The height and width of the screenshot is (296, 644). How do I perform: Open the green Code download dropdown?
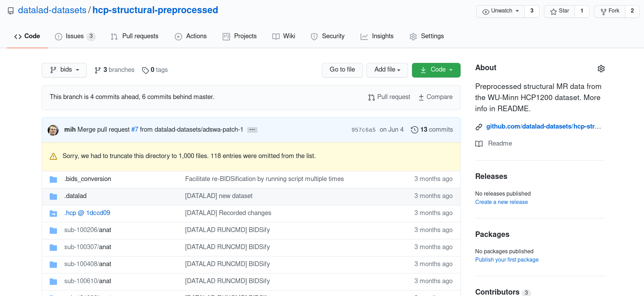click(436, 70)
